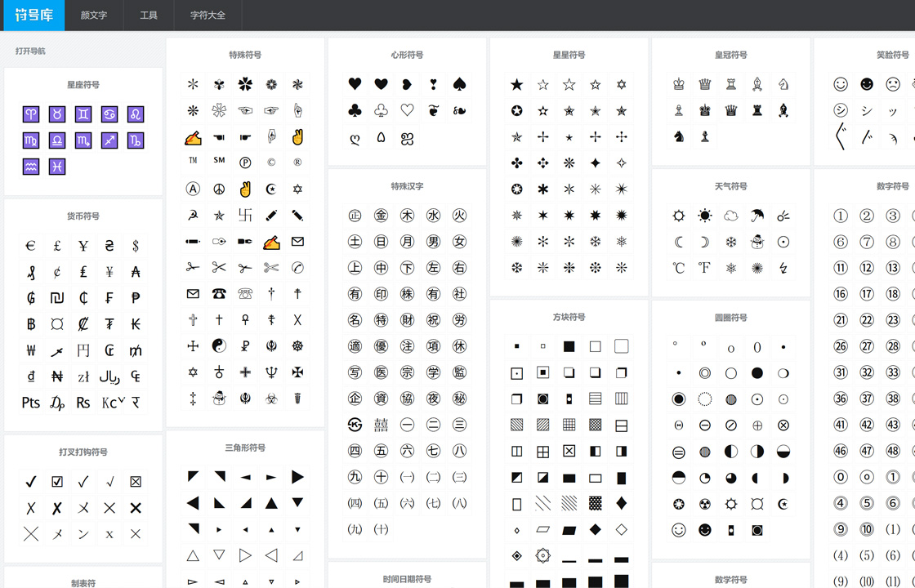Select the circled plus symbol
The height and width of the screenshot is (588, 915).
[757, 425]
